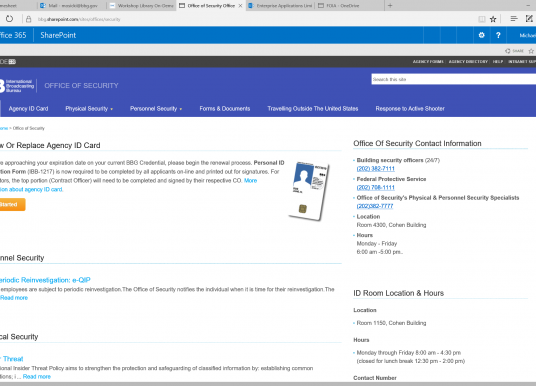Open the Agency ID Card menu item
536x386 pixels.
(28, 109)
